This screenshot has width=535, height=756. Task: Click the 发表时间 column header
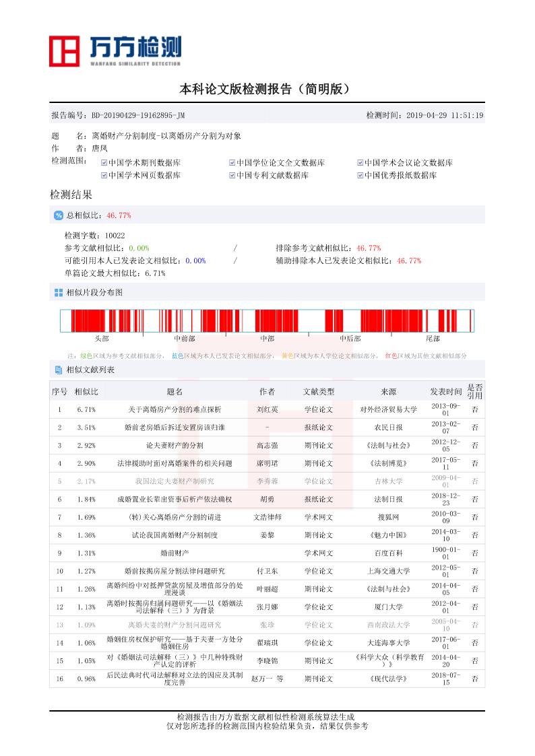coord(446,392)
